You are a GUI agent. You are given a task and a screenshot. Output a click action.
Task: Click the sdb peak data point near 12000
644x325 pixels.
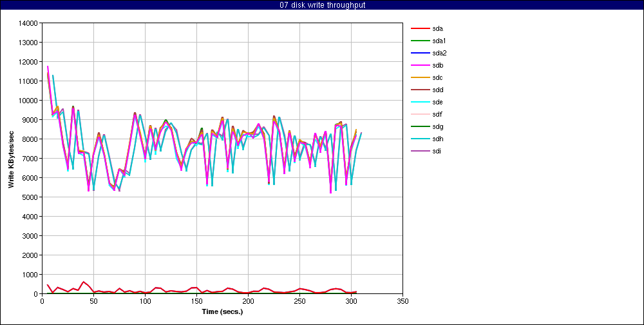coord(48,66)
